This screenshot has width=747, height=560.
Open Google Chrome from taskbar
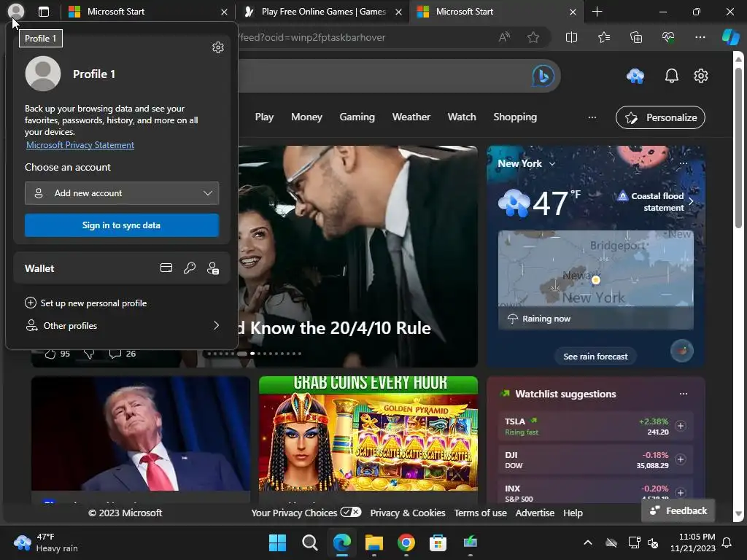[406, 542]
